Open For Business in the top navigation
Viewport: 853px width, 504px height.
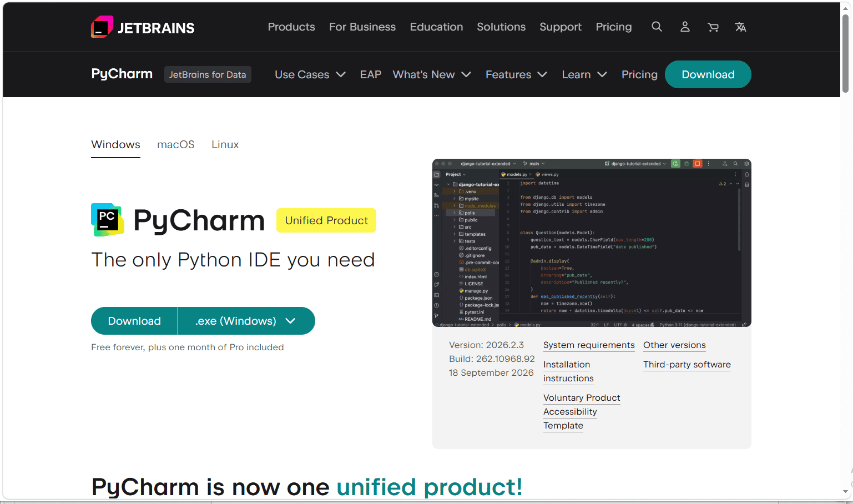(362, 27)
